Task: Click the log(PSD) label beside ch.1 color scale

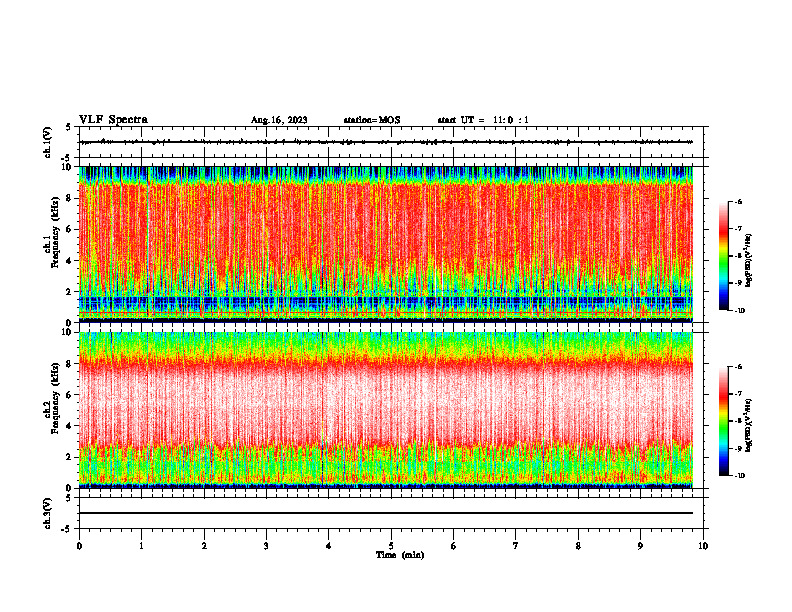Action: pos(750,260)
